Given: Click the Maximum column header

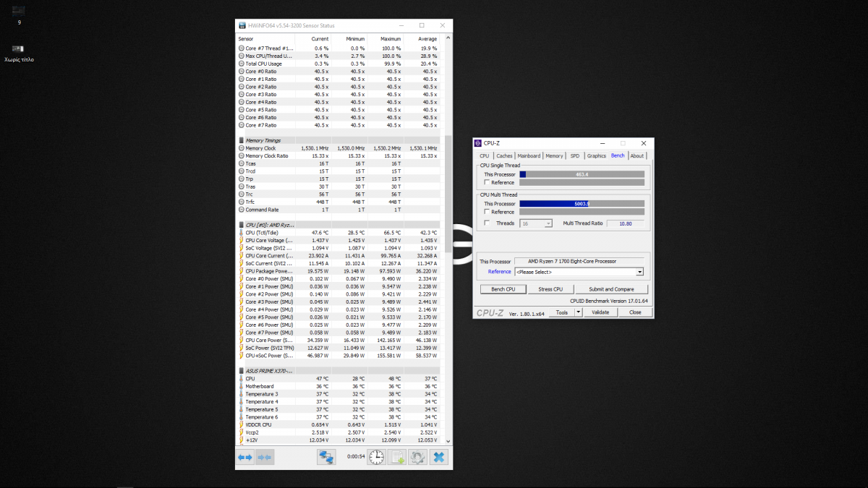Looking at the screenshot, I should [391, 39].
